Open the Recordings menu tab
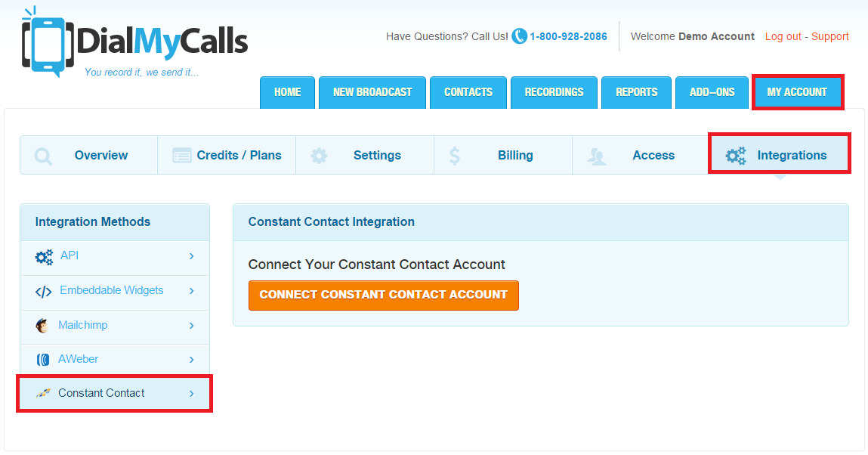 tap(554, 92)
